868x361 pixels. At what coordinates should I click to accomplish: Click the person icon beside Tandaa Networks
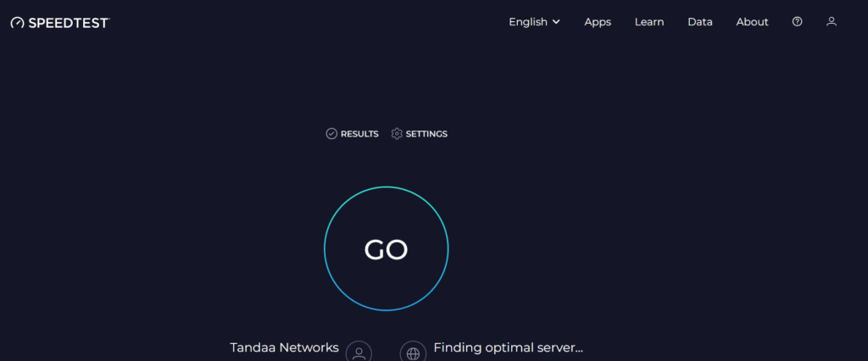click(x=359, y=352)
